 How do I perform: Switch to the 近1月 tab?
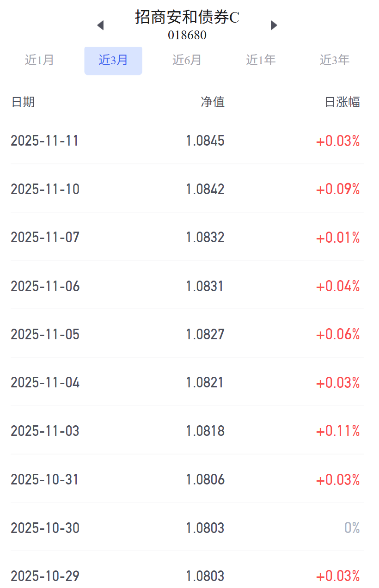[40, 60]
